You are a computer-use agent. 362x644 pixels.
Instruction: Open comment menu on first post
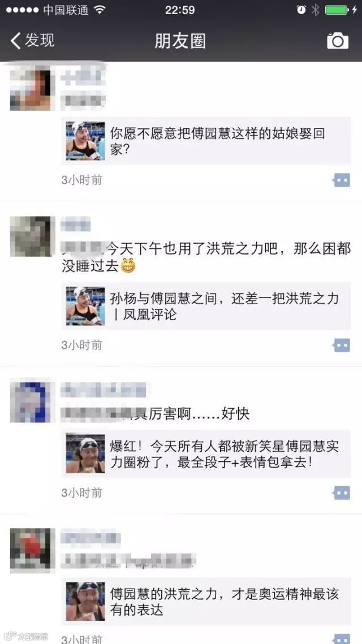coord(342,180)
